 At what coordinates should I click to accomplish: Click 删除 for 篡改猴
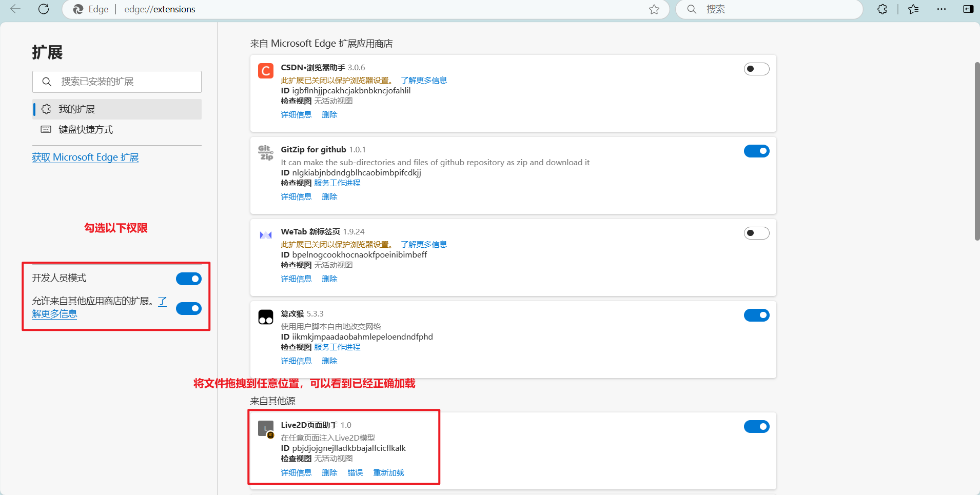click(x=329, y=361)
